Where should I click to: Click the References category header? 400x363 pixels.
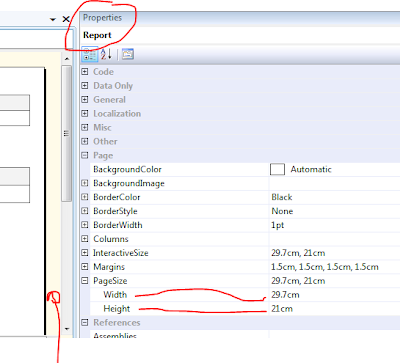[117, 322]
